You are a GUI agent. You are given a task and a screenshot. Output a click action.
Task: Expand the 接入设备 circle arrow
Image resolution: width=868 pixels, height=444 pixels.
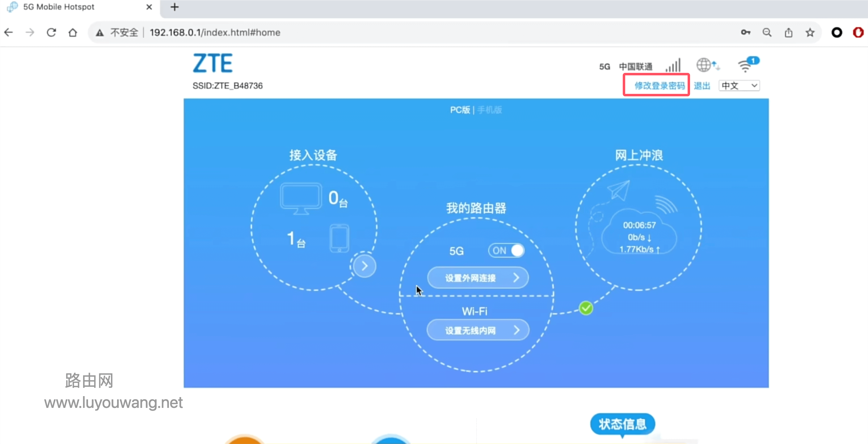point(364,266)
